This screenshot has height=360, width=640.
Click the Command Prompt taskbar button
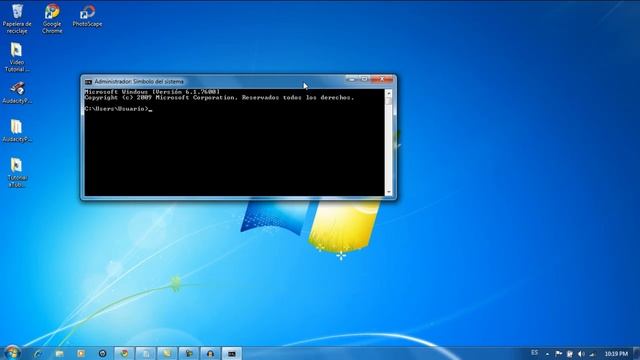(232, 353)
